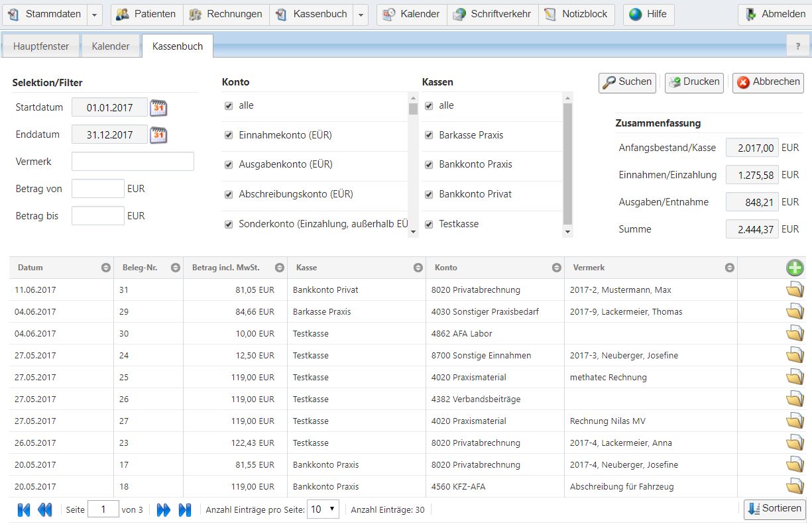Open Kassenbuch from the toolbar

point(312,14)
